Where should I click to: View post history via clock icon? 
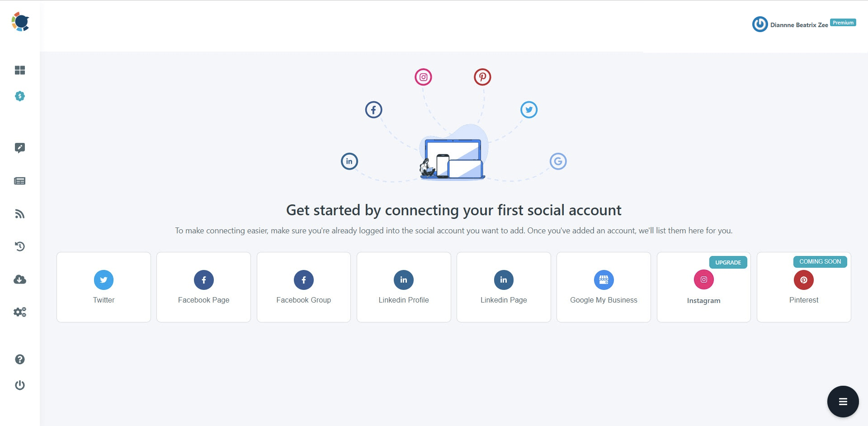(20, 246)
